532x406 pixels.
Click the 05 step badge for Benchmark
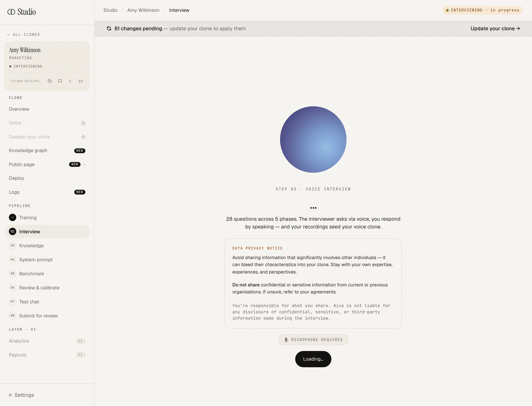click(x=13, y=273)
